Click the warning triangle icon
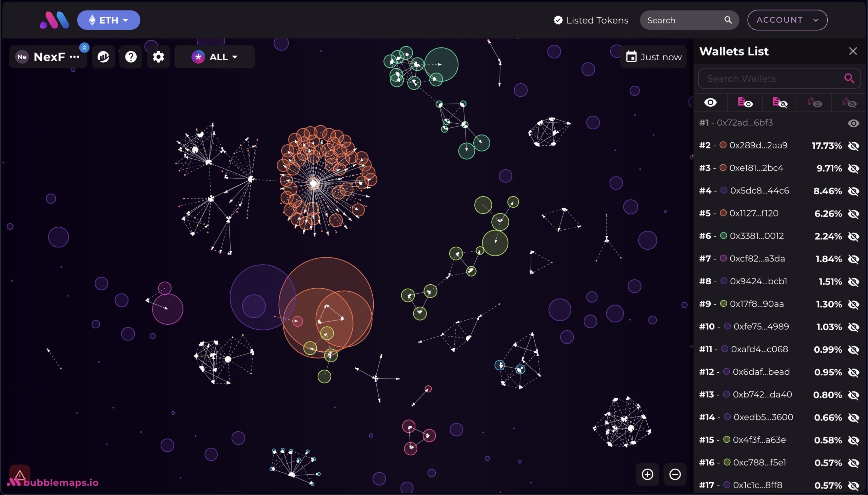Screen dimensions: 868x495 pyautogui.click(x=20, y=474)
